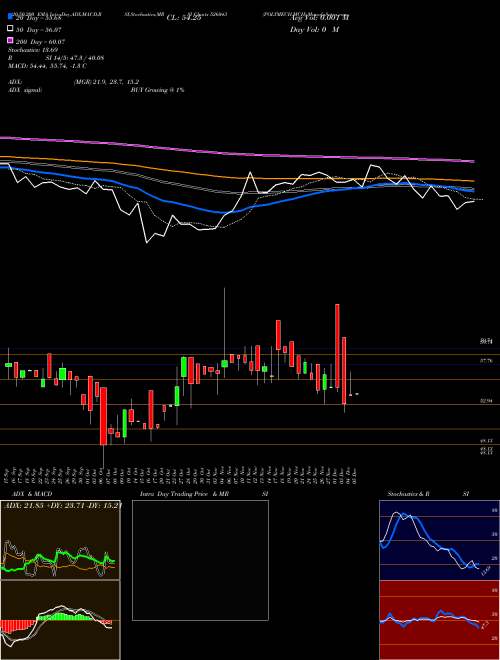Select the '200 Day' moving average label

click(x=40, y=42)
